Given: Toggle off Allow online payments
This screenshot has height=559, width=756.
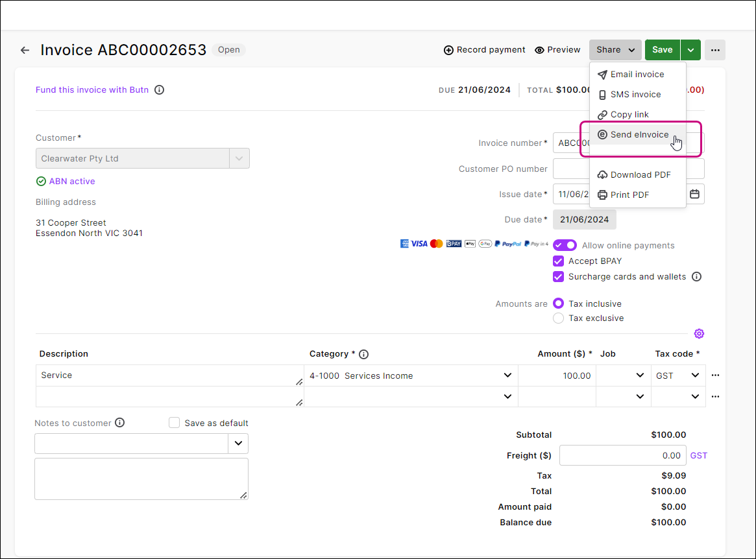Looking at the screenshot, I should 565,245.
